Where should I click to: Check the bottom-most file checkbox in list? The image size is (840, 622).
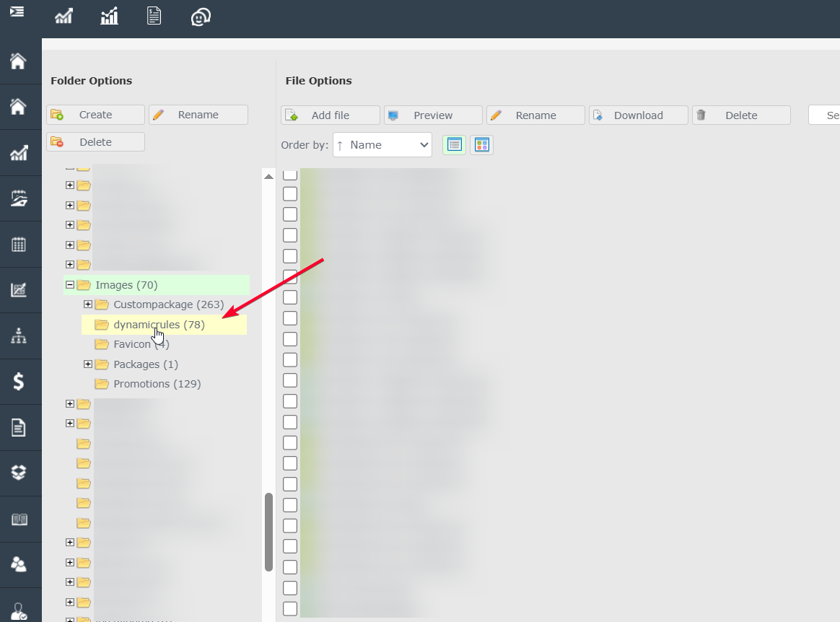click(290, 608)
